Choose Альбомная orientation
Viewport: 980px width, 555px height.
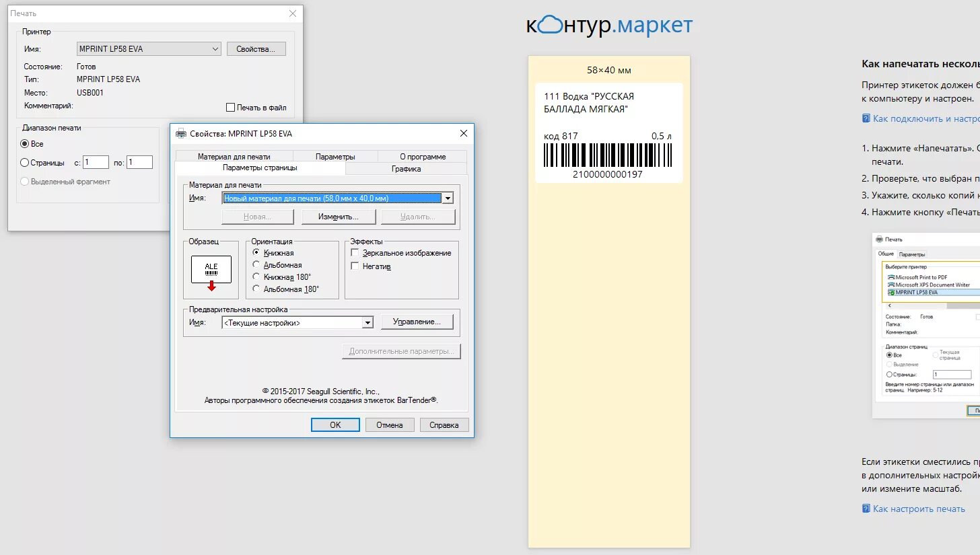256,265
